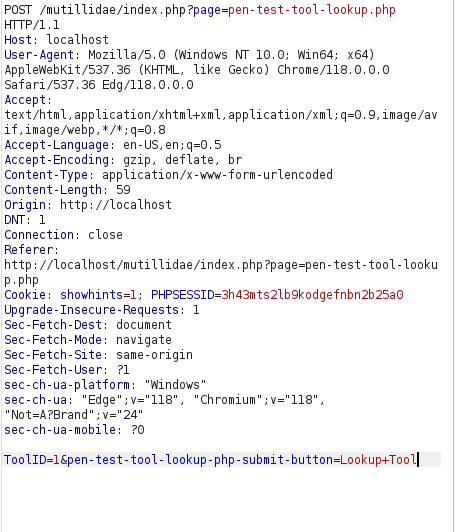Click the if,image/webp,*/*;q=0.8 line

click(85, 130)
